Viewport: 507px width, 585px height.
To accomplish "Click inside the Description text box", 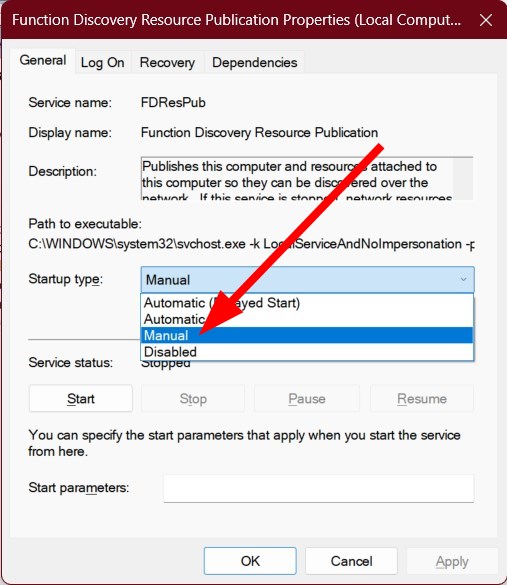I will pos(297,178).
